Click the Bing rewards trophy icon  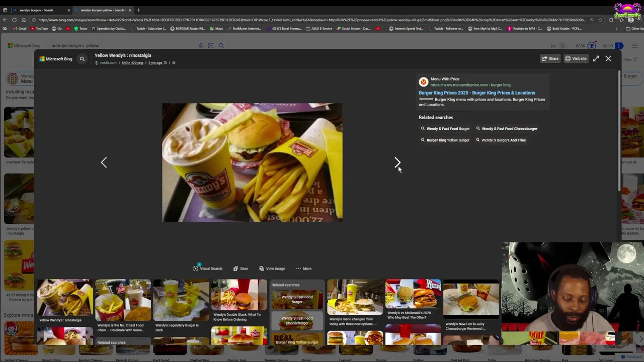592,46
